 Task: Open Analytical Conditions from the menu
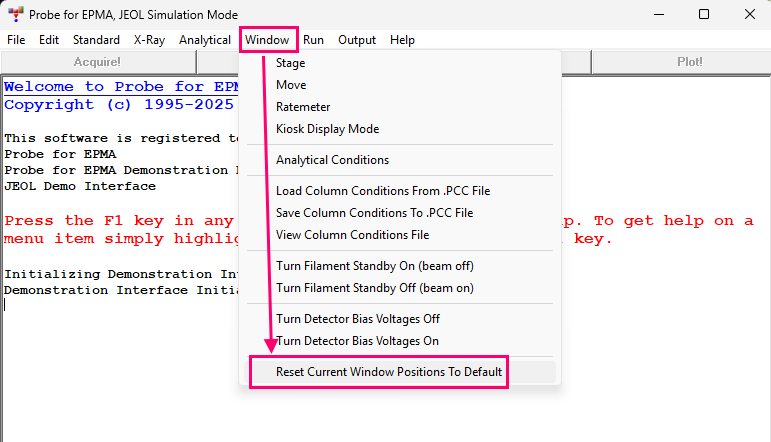[332, 160]
